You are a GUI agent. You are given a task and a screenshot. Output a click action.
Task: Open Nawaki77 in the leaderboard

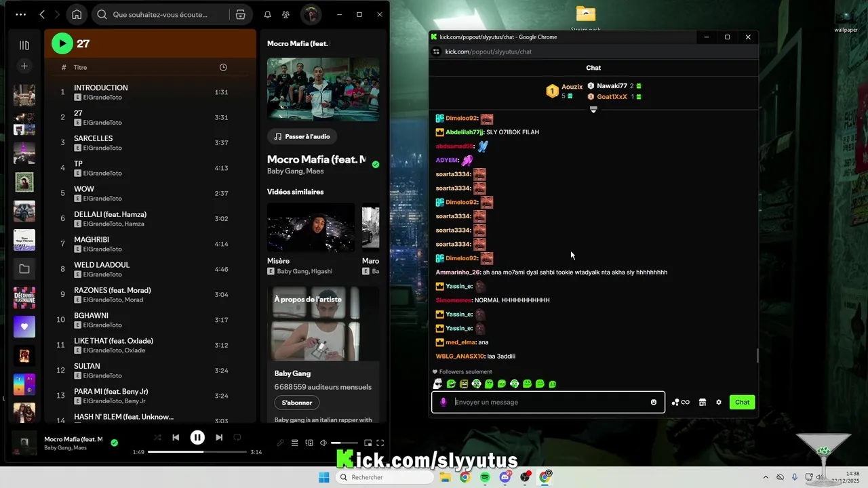pyautogui.click(x=612, y=86)
